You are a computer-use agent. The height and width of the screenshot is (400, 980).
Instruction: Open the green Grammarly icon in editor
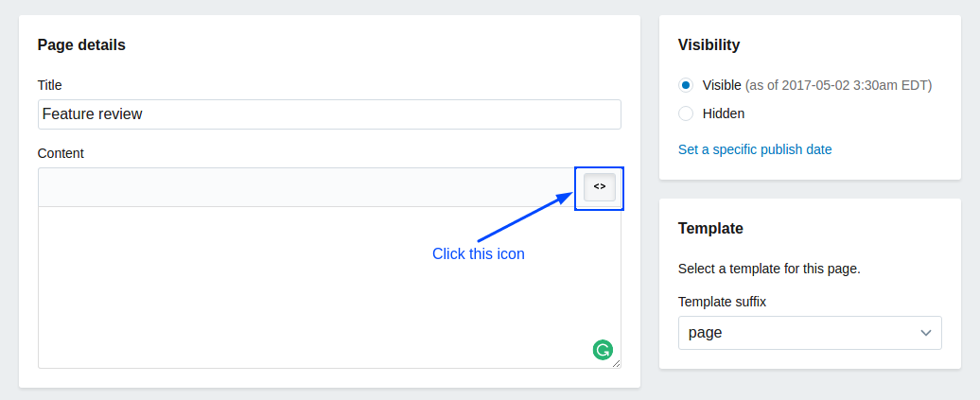point(603,350)
